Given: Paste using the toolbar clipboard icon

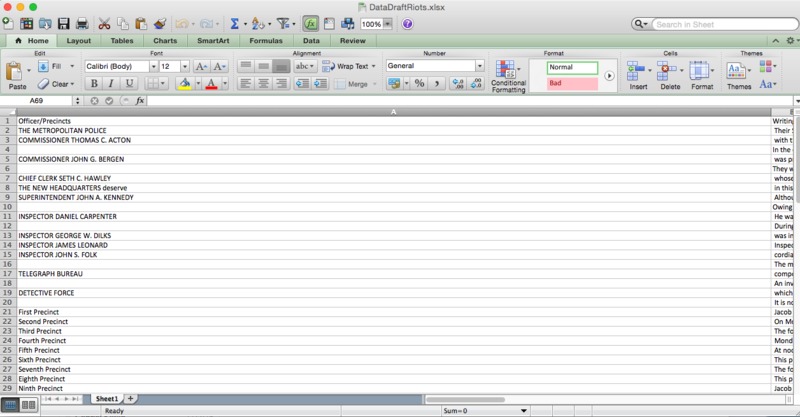Looking at the screenshot, I should [141, 23].
